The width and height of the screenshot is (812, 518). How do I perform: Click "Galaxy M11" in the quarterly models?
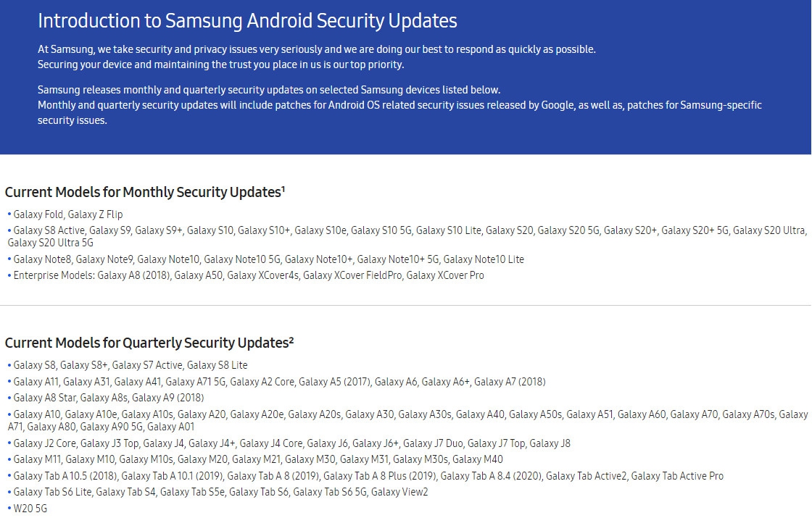(x=37, y=459)
